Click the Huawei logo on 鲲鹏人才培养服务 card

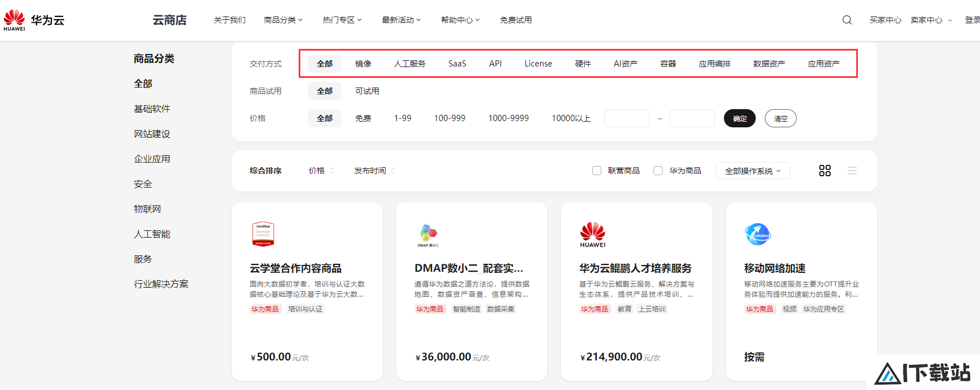coord(593,234)
